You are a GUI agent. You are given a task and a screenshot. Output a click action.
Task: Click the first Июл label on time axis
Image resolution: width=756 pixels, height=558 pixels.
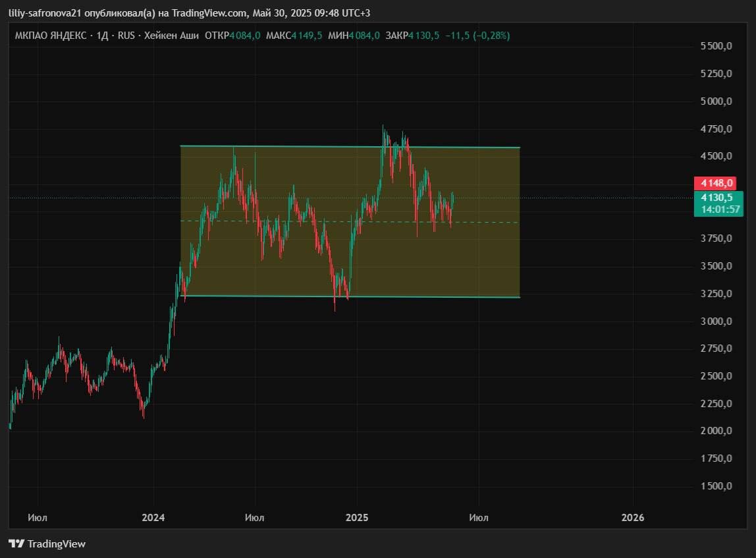click(x=38, y=518)
